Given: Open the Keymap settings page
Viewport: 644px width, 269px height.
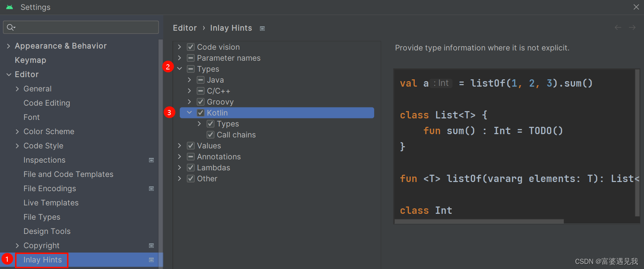Looking at the screenshot, I should click(30, 60).
